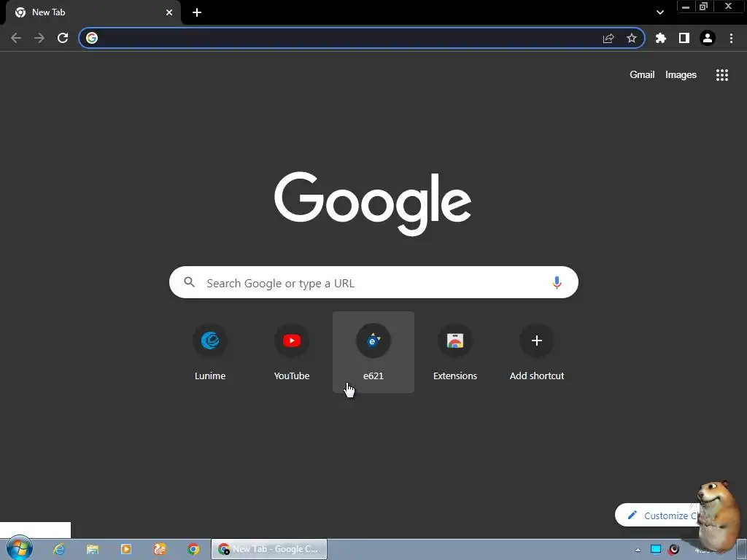Viewport: 747px width, 560px height.
Task: Share this page via the share icon
Action: [x=608, y=38]
